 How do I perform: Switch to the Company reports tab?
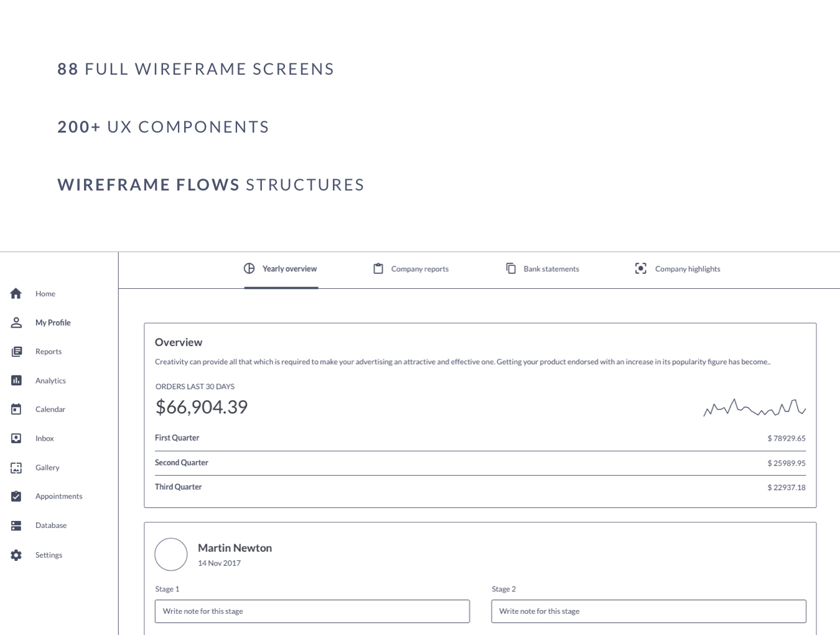[411, 269]
